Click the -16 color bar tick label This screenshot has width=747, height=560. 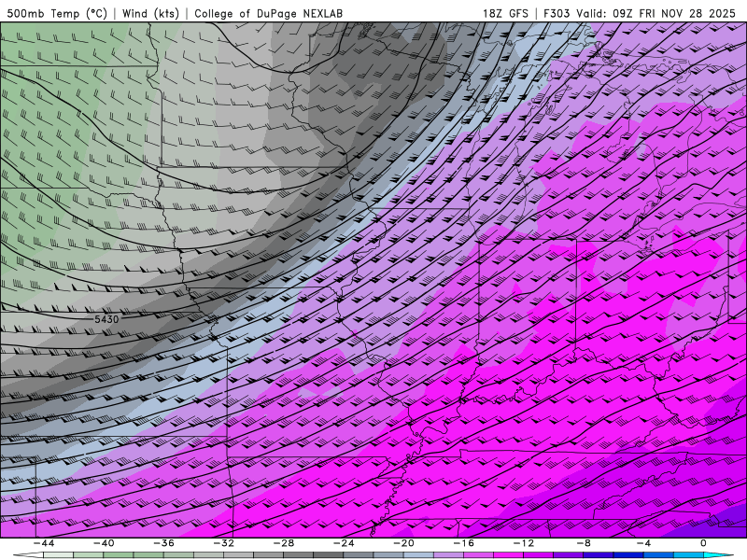click(x=464, y=543)
